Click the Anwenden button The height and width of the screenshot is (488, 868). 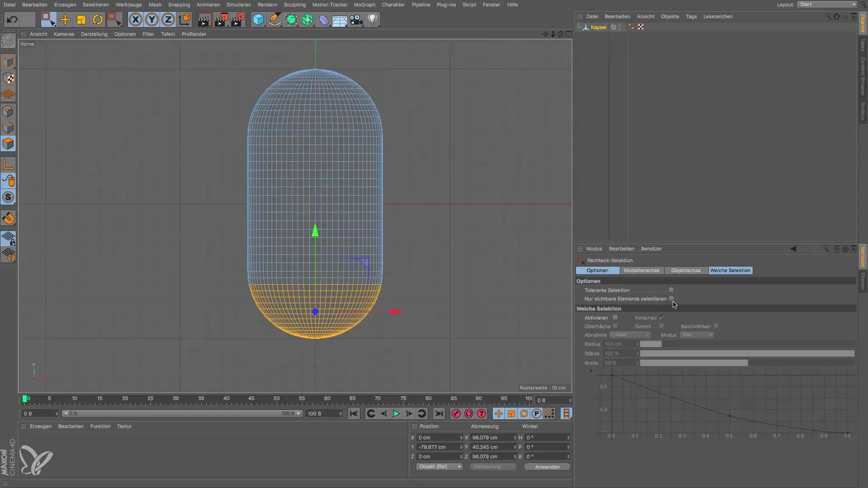click(x=547, y=467)
